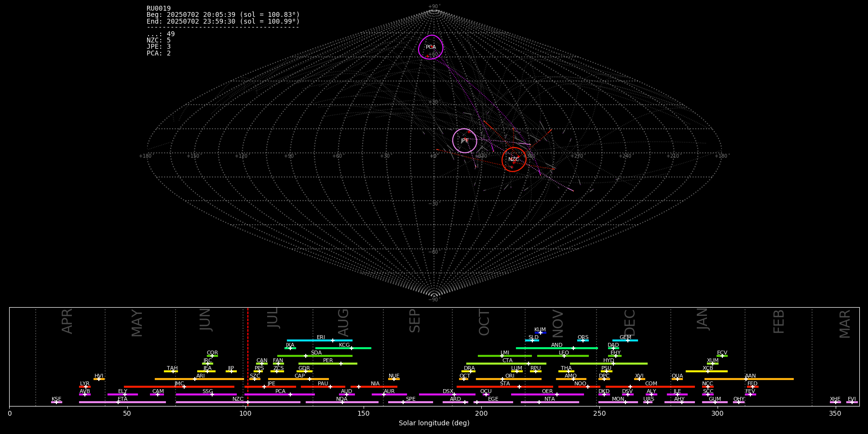Click the purple OER shower bar

[547, 394]
